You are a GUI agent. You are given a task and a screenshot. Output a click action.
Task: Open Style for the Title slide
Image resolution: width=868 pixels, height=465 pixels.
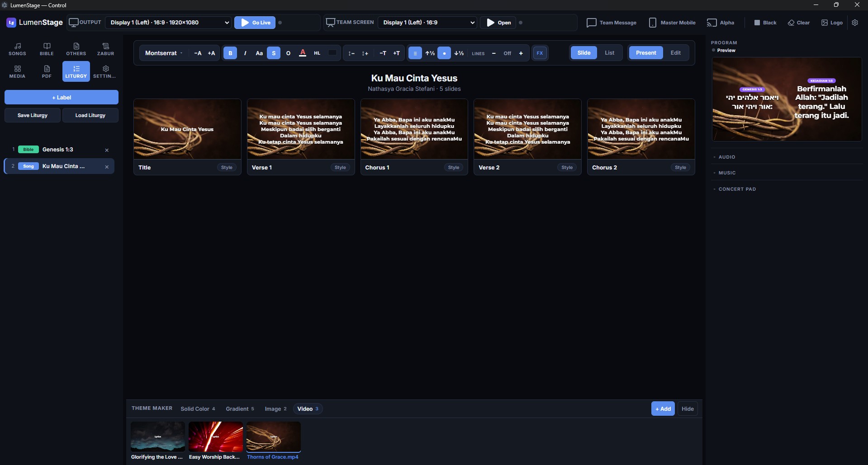(227, 167)
